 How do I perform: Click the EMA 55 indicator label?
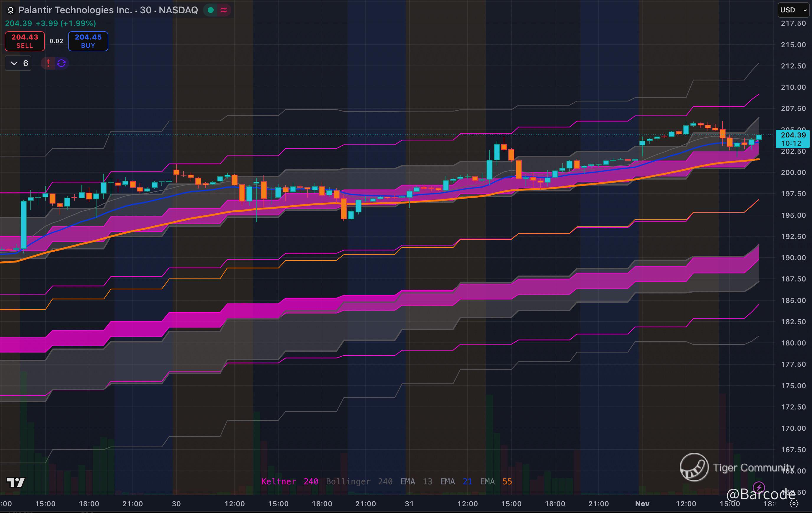[496, 481]
